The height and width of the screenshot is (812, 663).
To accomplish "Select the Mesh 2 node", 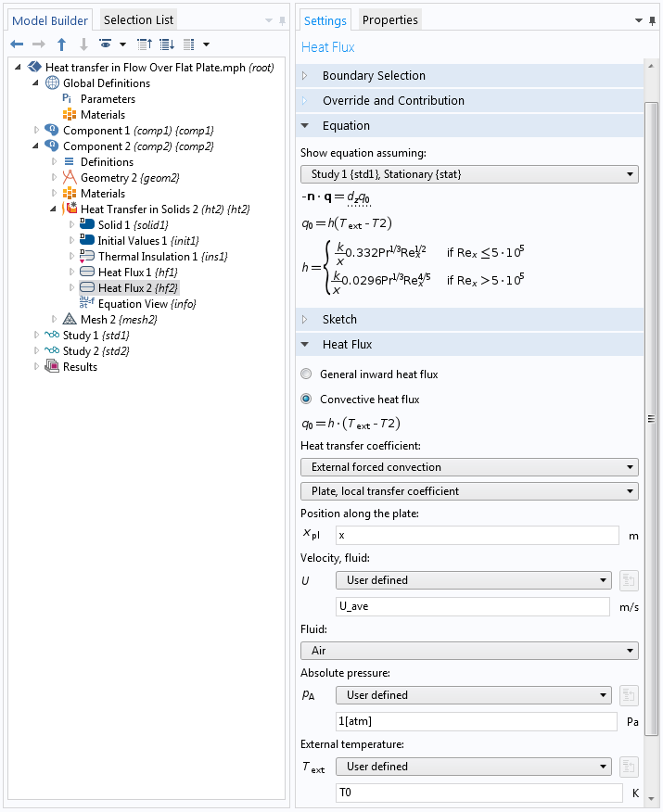I will tap(118, 320).
